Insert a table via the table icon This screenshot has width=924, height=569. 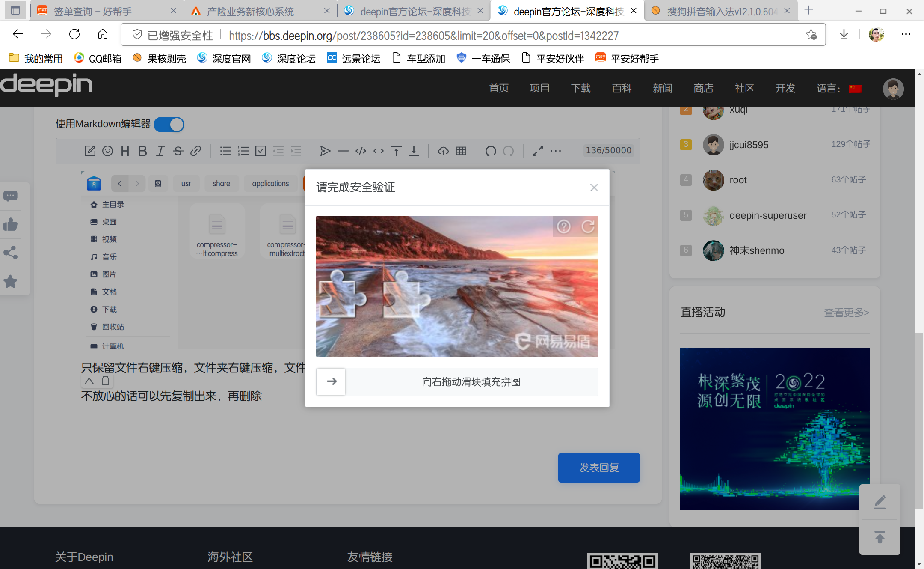[461, 151]
